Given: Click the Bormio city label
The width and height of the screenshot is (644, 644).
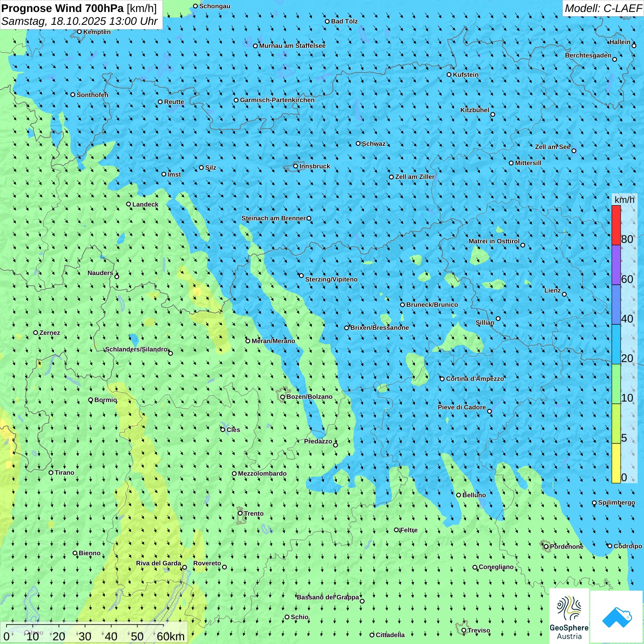Looking at the screenshot, I should (x=105, y=400).
